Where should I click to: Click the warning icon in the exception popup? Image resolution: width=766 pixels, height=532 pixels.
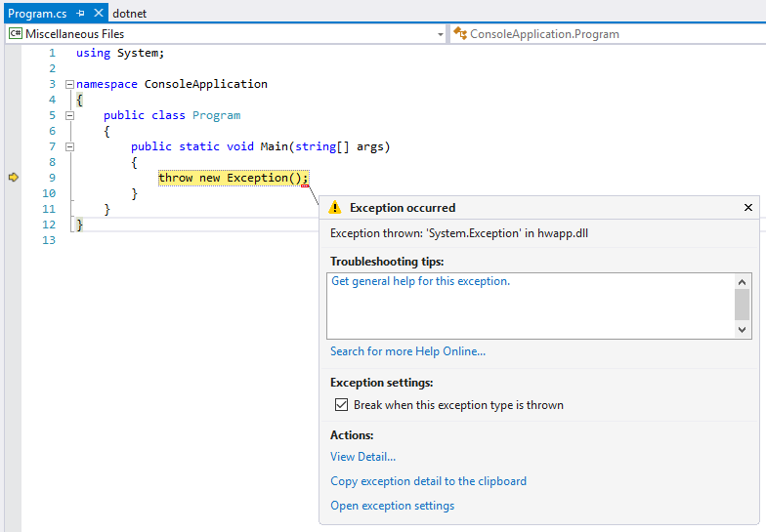coord(334,207)
